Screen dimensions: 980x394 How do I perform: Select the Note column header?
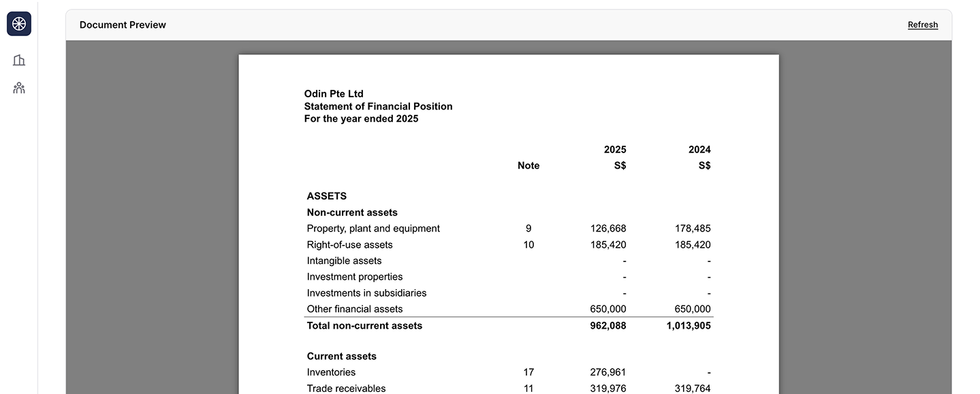[528, 165]
